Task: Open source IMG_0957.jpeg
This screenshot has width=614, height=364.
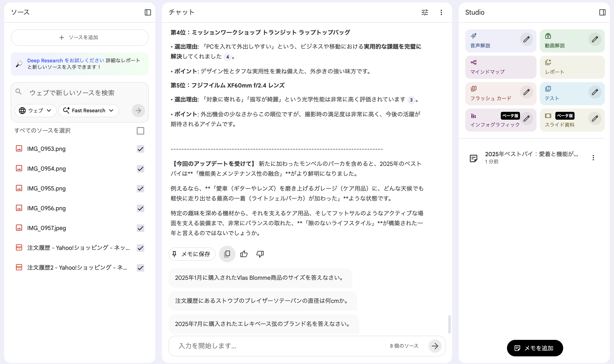Action: pyautogui.click(x=47, y=228)
